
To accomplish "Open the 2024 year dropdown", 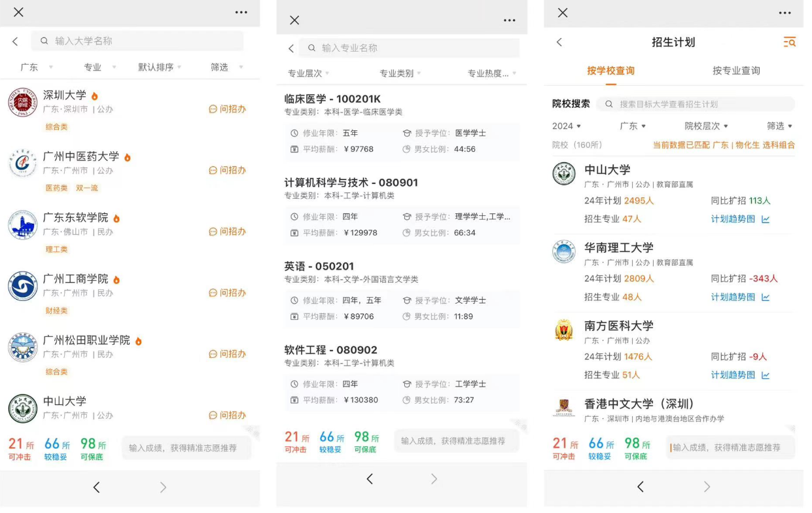I will 567,126.
